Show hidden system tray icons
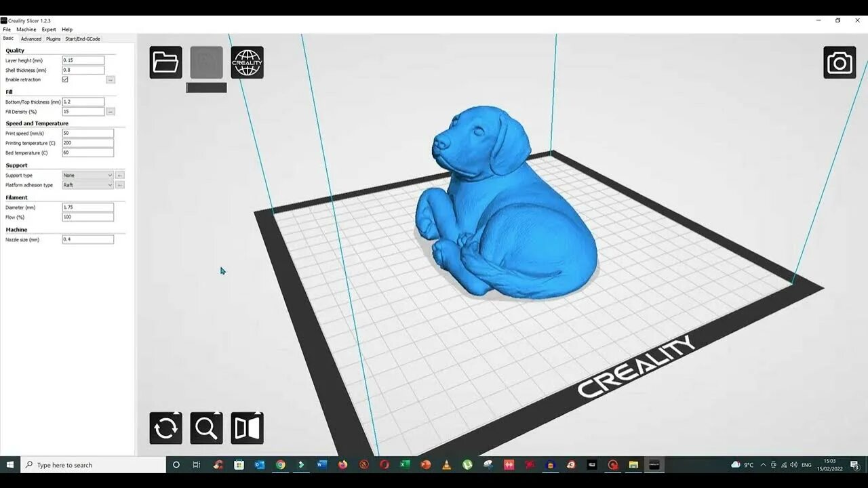 764,465
